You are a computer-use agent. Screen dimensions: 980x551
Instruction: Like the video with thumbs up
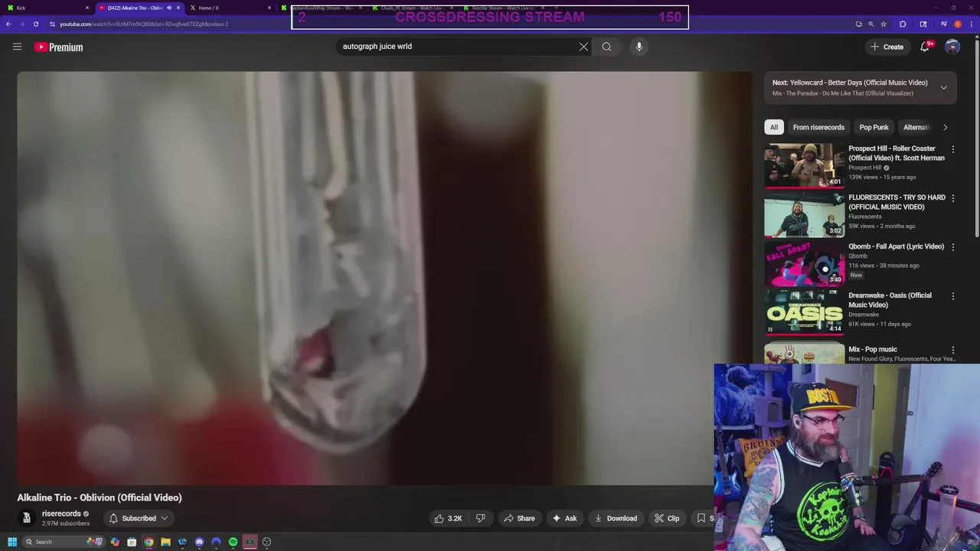[448, 518]
